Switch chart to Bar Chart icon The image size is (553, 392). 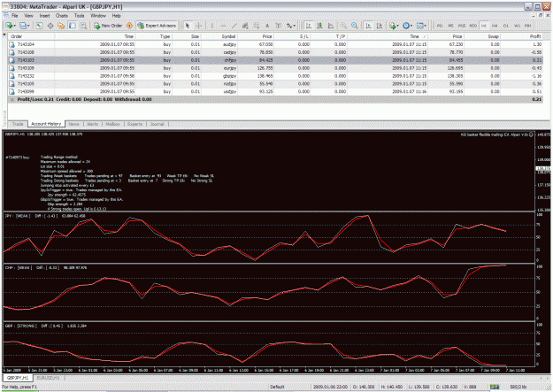pyautogui.click(x=309, y=26)
